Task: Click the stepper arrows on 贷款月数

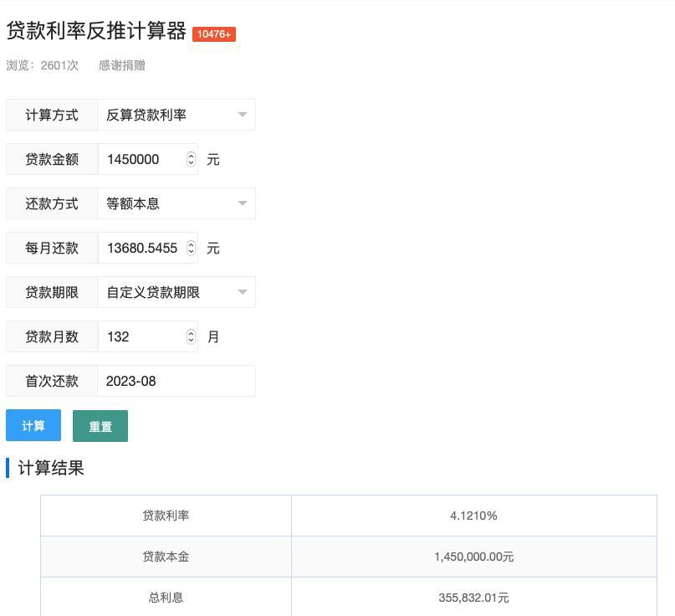Action: tap(191, 336)
